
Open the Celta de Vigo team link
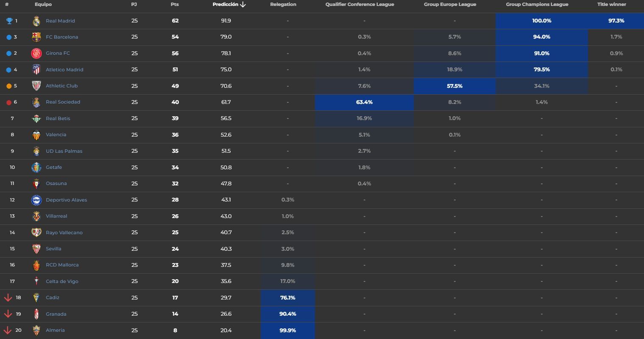pos(62,281)
